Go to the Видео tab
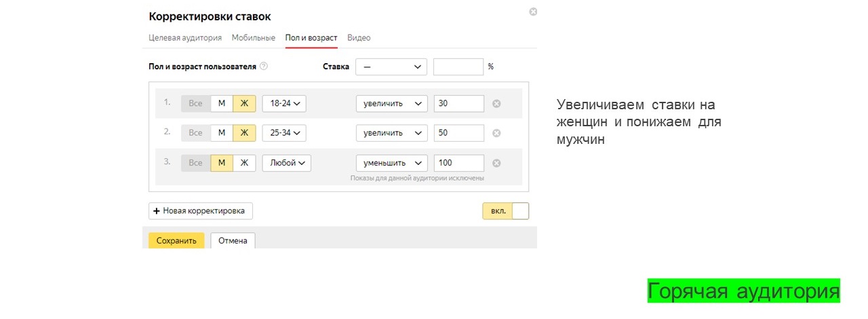This screenshot has width=868, height=319. pyautogui.click(x=359, y=38)
